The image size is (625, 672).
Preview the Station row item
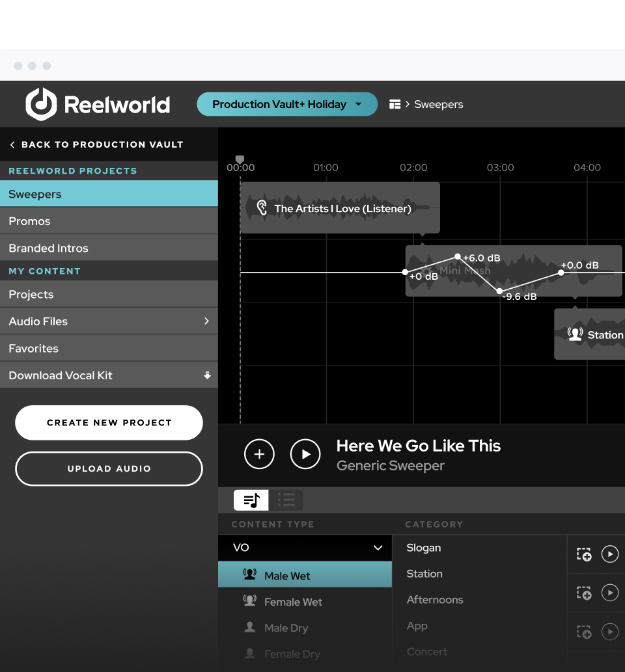(610, 593)
